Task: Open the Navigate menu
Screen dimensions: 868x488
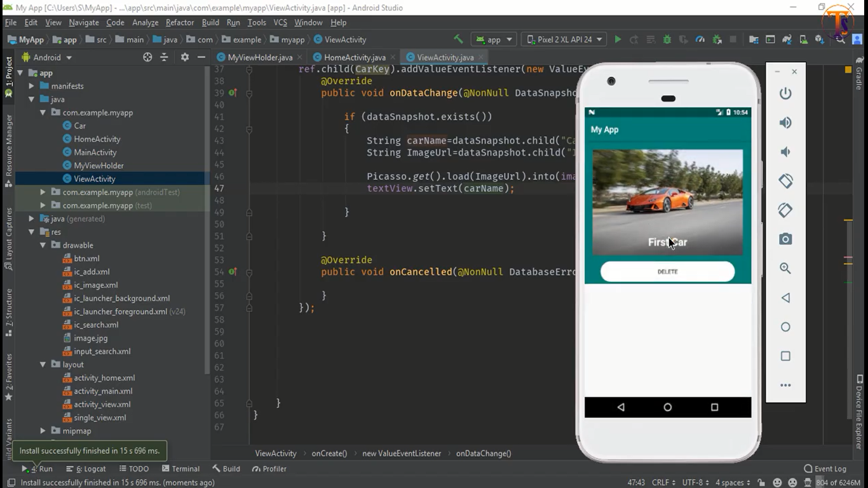Action: click(84, 22)
